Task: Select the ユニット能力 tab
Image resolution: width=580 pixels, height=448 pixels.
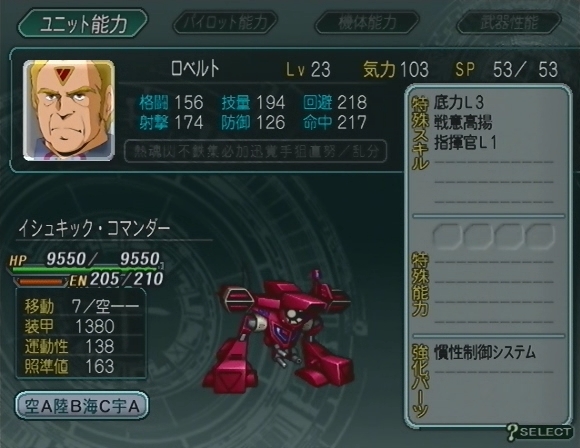Action: (83, 23)
